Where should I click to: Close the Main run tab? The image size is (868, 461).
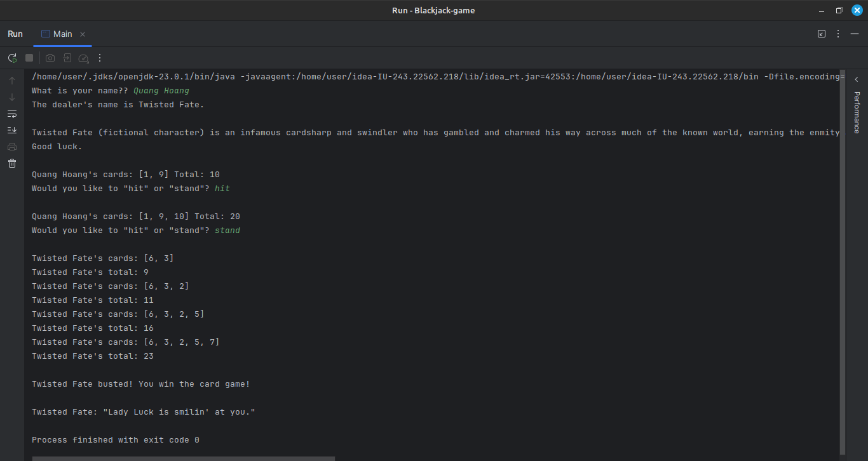pos(83,34)
